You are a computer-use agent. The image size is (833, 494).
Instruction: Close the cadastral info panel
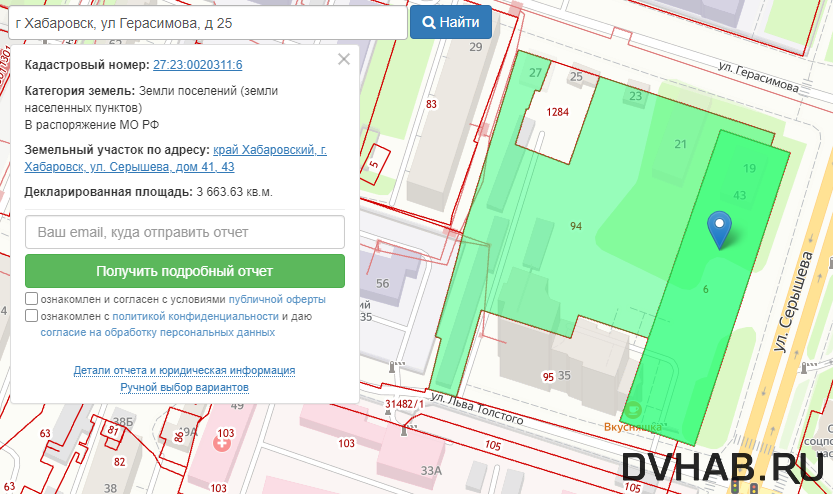(344, 59)
